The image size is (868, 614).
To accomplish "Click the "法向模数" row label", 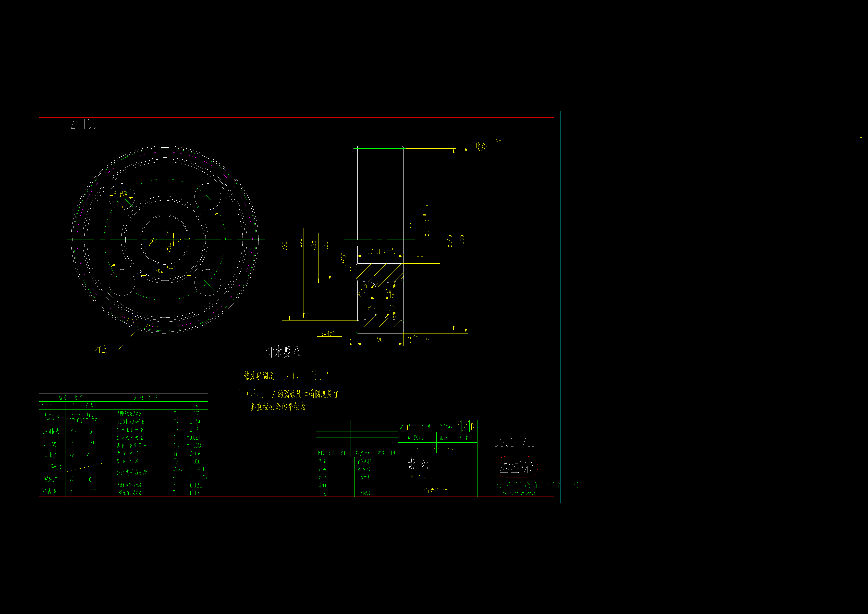I will [51, 431].
